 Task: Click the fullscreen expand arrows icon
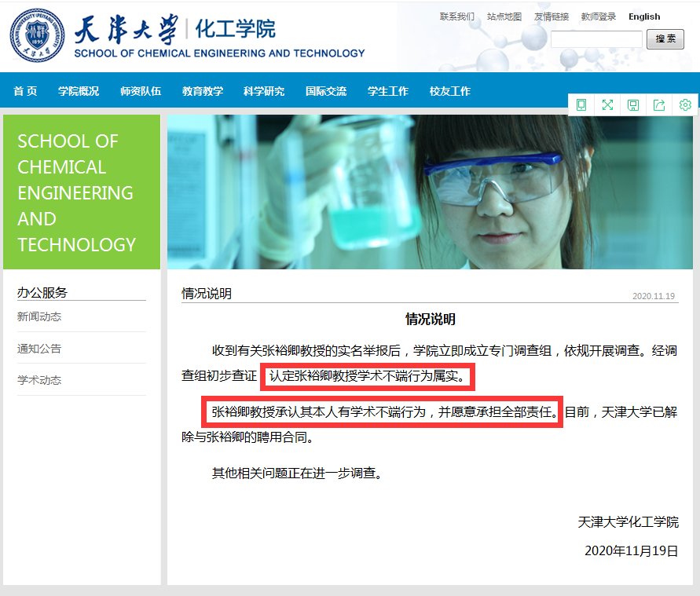(607, 104)
